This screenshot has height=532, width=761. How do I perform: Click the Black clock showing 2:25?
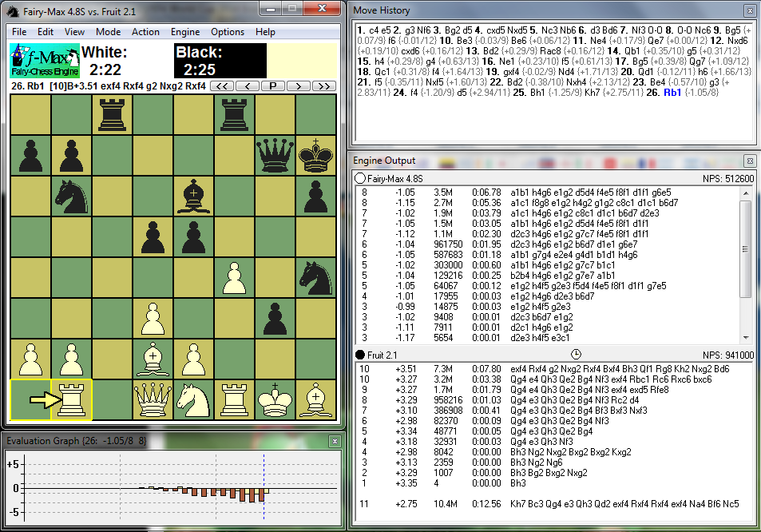[x=220, y=61]
